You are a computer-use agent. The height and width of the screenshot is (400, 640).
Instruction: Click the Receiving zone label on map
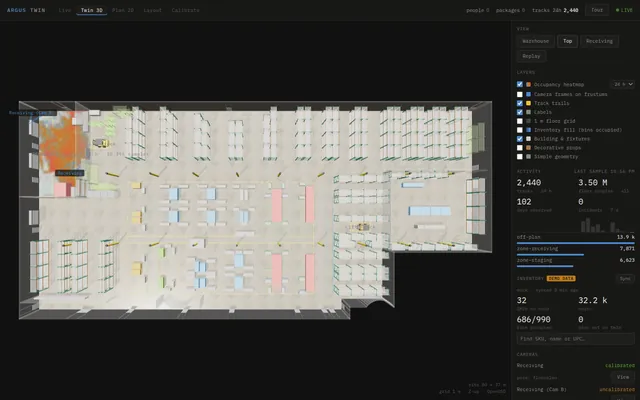click(x=70, y=173)
